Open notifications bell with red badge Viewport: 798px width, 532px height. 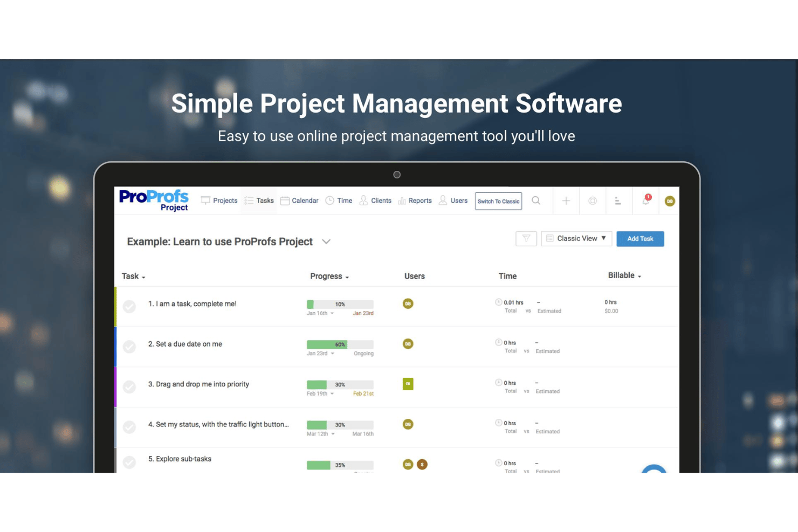pos(646,200)
